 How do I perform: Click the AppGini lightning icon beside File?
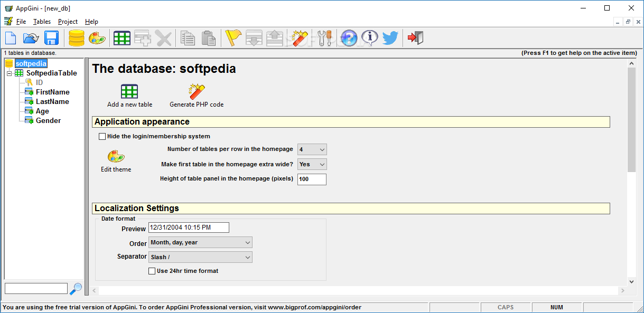click(x=8, y=22)
